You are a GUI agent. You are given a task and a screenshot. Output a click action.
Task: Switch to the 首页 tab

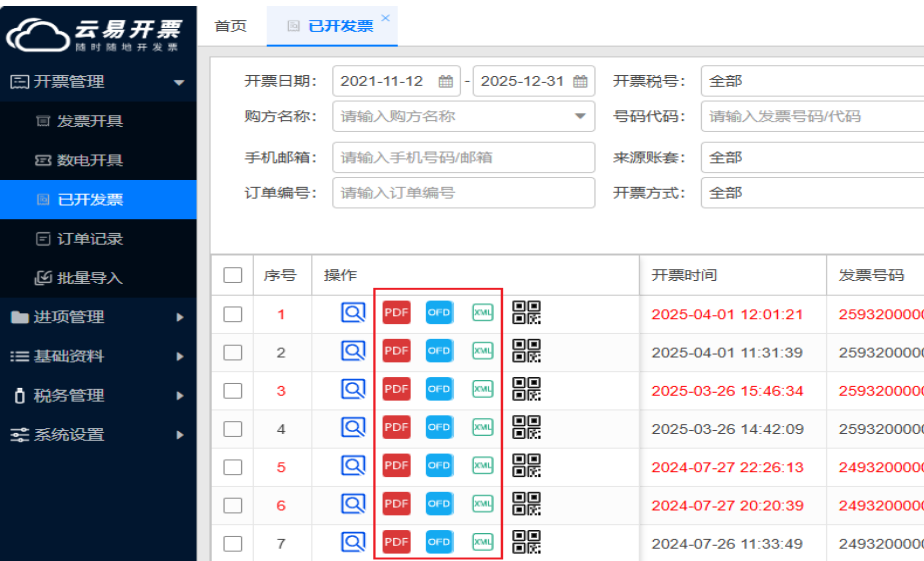(x=231, y=26)
